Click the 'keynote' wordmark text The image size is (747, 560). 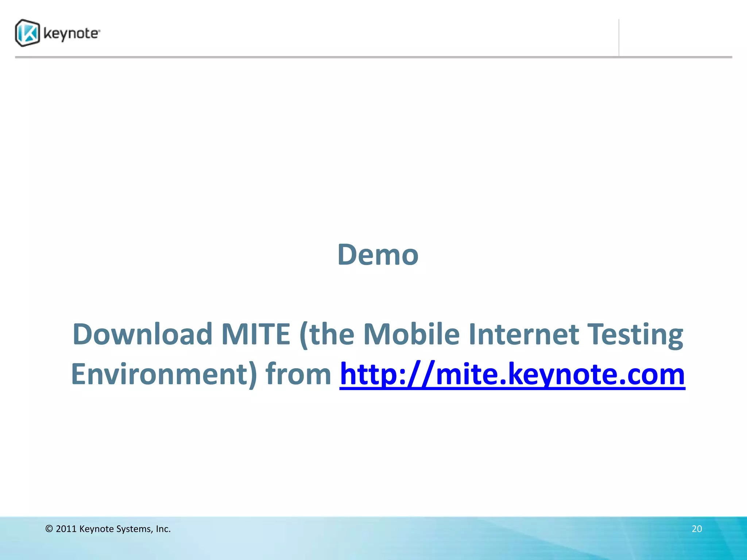click(71, 33)
